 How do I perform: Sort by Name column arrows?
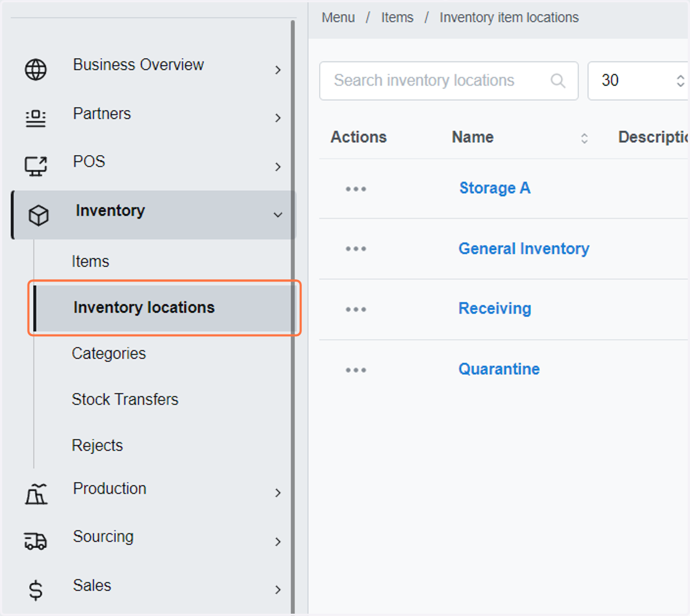click(x=584, y=138)
